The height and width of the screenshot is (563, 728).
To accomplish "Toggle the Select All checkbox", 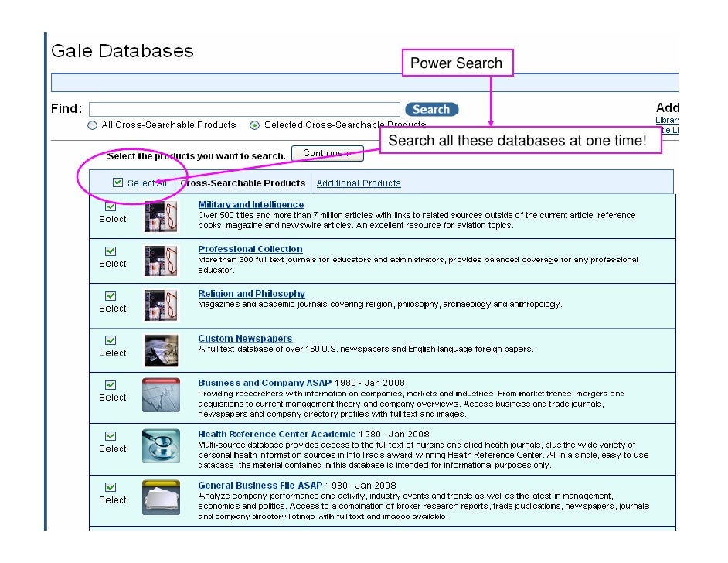I will (x=118, y=183).
